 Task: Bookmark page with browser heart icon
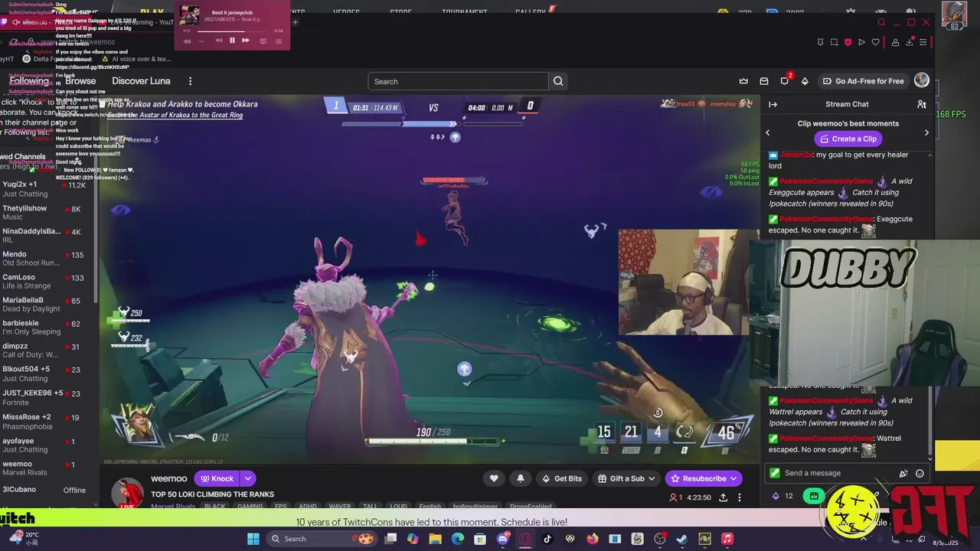tap(875, 42)
